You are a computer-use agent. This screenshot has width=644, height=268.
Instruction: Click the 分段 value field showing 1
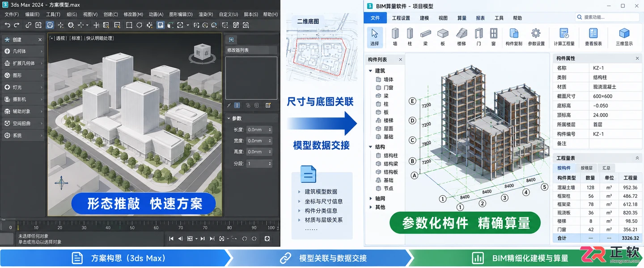point(259,164)
